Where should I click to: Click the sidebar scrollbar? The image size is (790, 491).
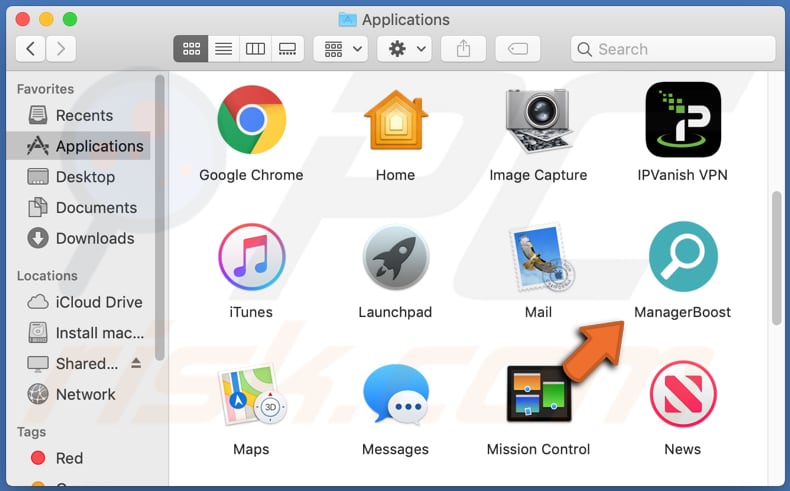coord(160,218)
